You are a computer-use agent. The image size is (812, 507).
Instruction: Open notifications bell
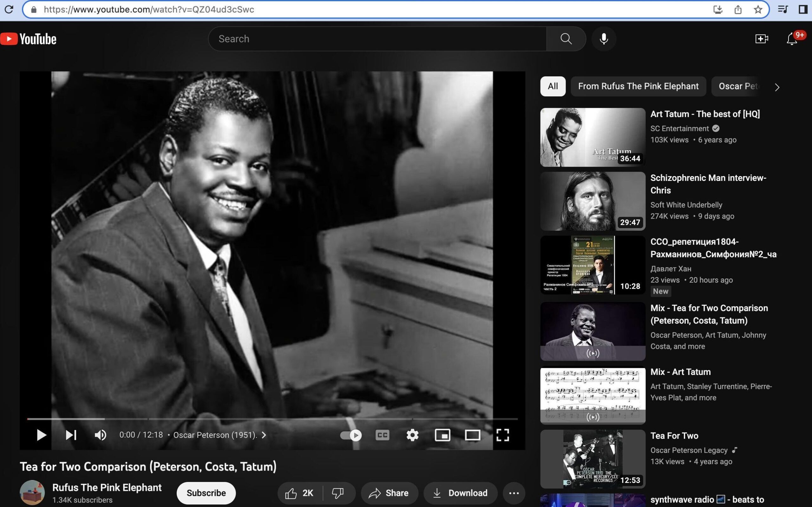[792, 39]
